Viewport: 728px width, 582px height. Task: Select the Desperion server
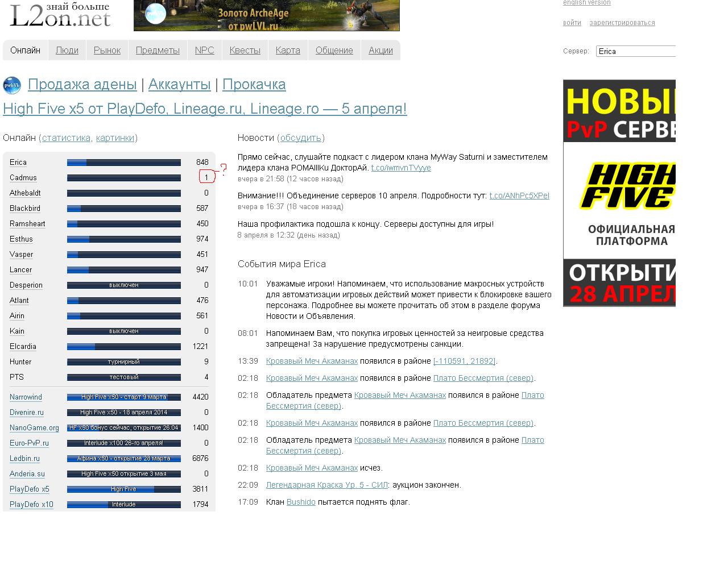26,285
